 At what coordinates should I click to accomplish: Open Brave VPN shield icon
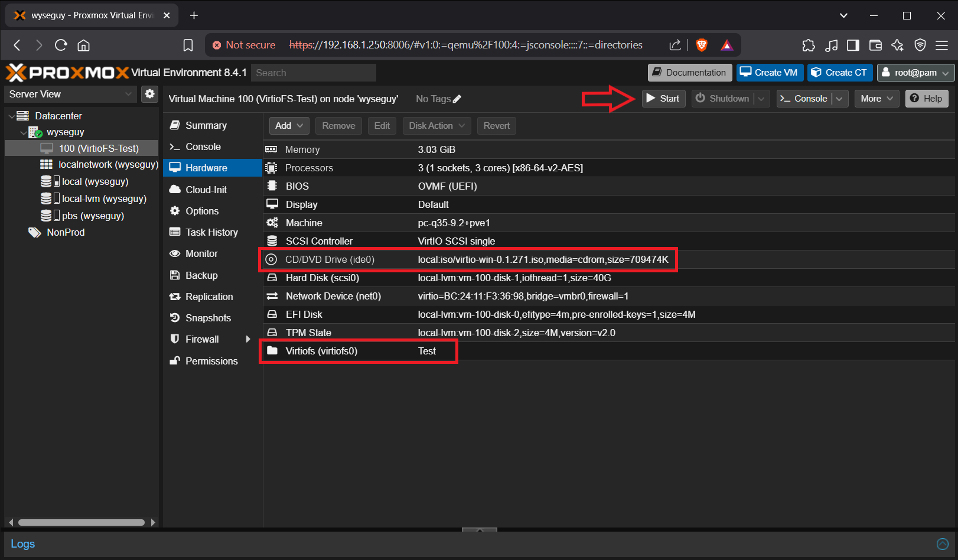920,45
